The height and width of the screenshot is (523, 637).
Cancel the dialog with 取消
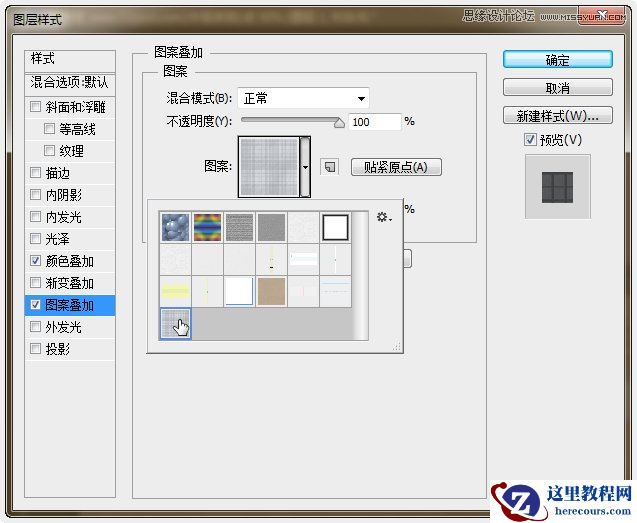coord(557,87)
